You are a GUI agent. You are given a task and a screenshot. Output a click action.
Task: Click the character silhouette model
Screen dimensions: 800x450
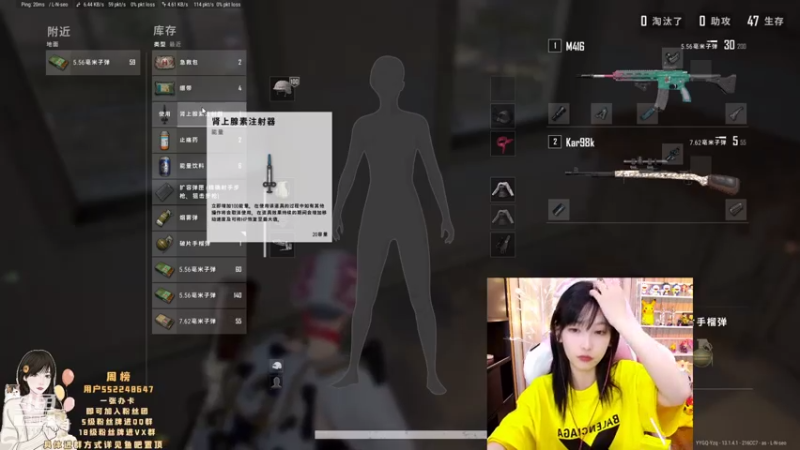[x=393, y=224]
